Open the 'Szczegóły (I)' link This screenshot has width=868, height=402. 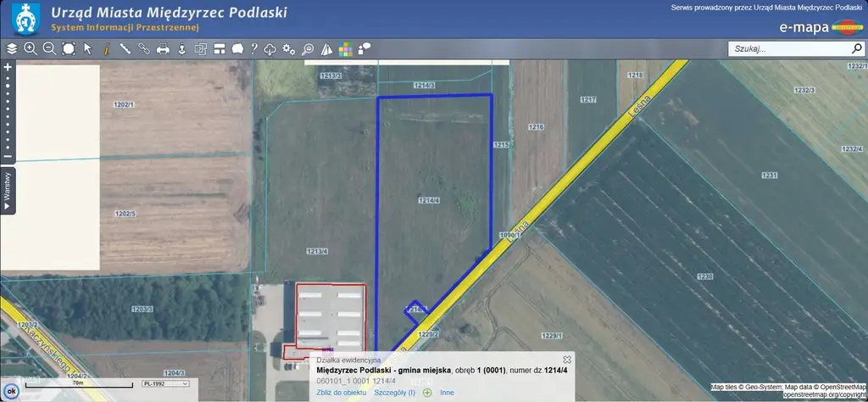pyautogui.click(x=394, y=393)
